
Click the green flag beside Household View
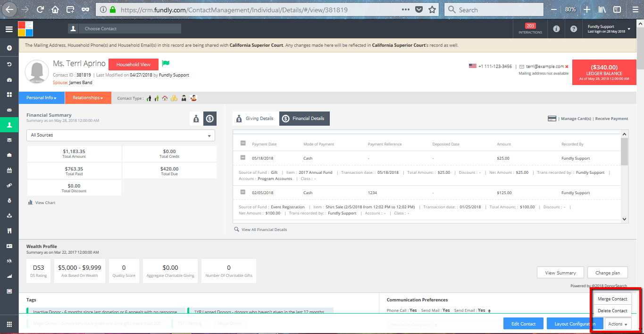[x=166, y=64]
